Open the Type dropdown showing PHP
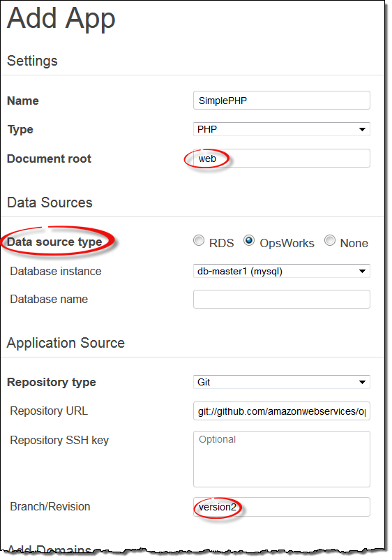The image size is (392, 560). 281,129
